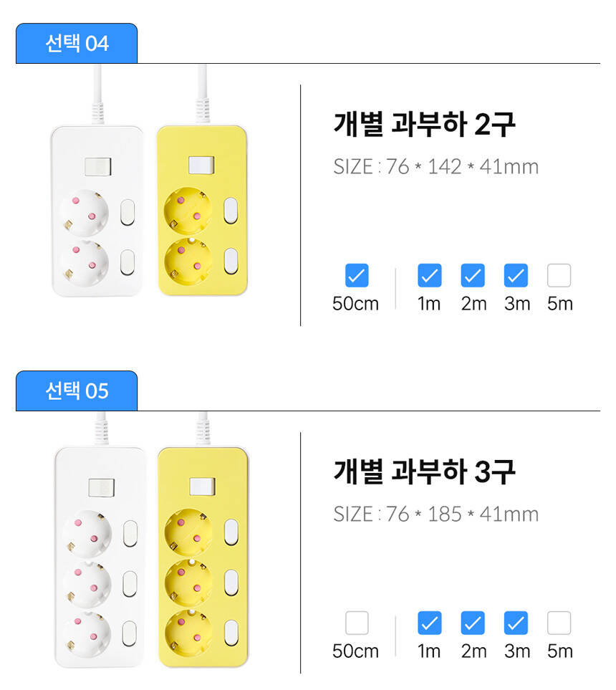Flip the top individual switch on yellow 2-outlet strip
This screenshot has height=690, width=616.
[231, 210]
